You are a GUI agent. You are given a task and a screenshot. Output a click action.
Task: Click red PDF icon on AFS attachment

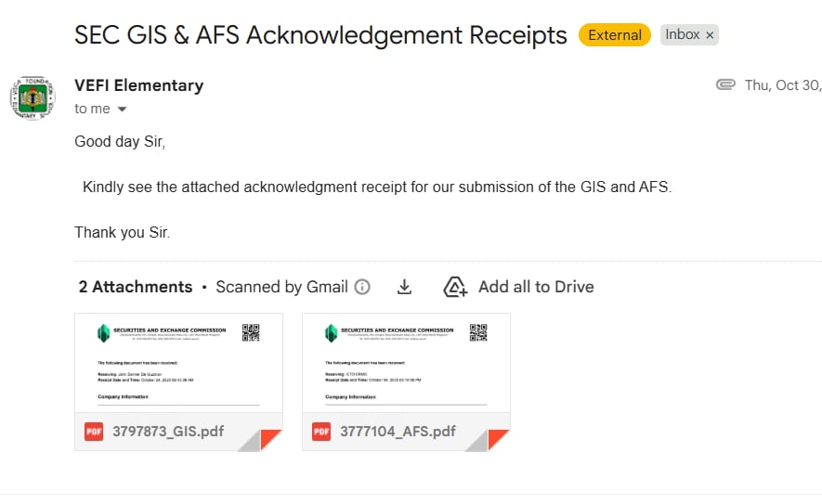(x=321, y=432)
